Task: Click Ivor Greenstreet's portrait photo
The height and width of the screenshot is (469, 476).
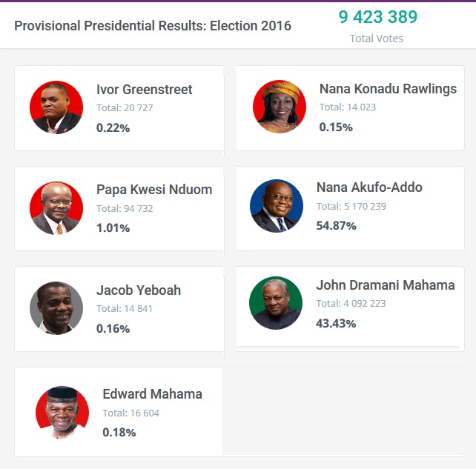Action: coord(56,107)
